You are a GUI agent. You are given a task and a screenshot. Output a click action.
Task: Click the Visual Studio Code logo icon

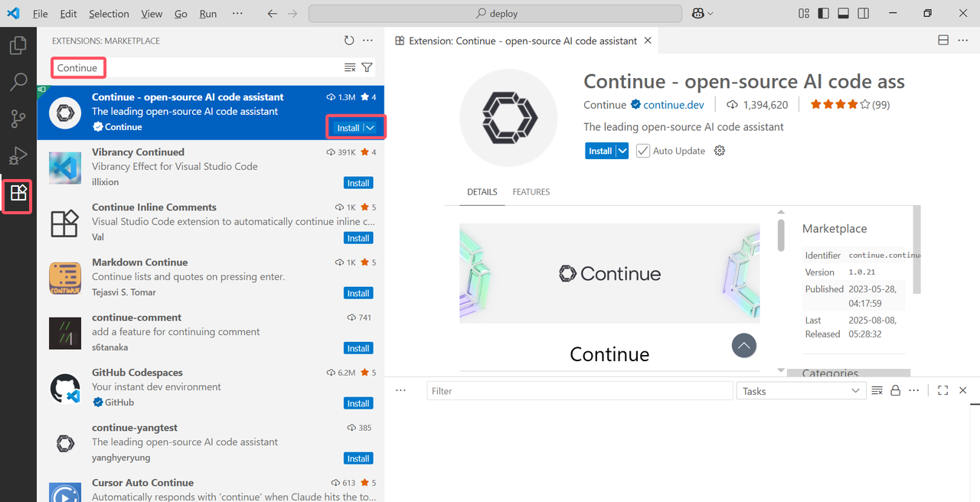tap(13, 14)
